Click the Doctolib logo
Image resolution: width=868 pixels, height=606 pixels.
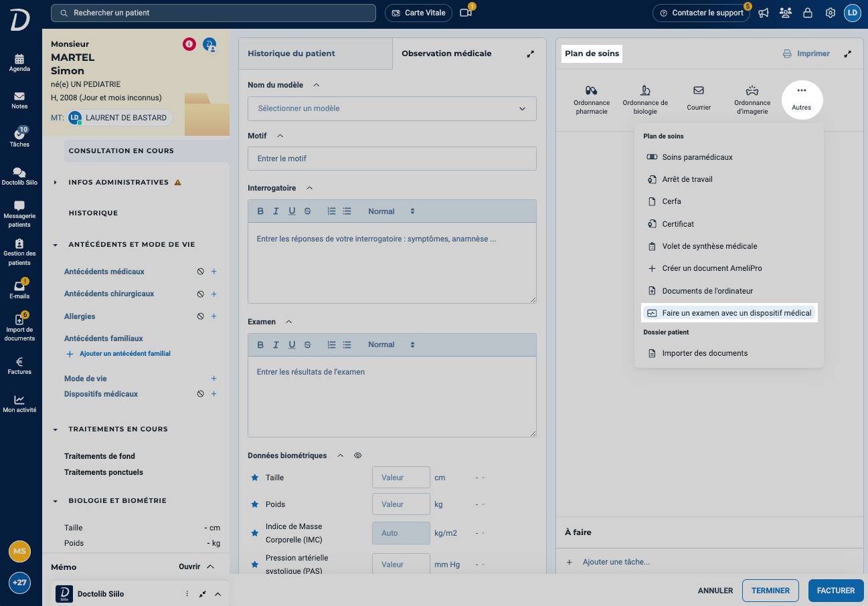click(19, 19)
